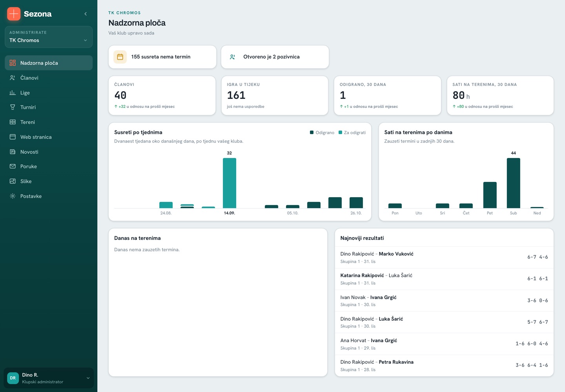Click the Za odigrati legend color swatch
This screenshot has height=392, width=565.
coord(341,132)
